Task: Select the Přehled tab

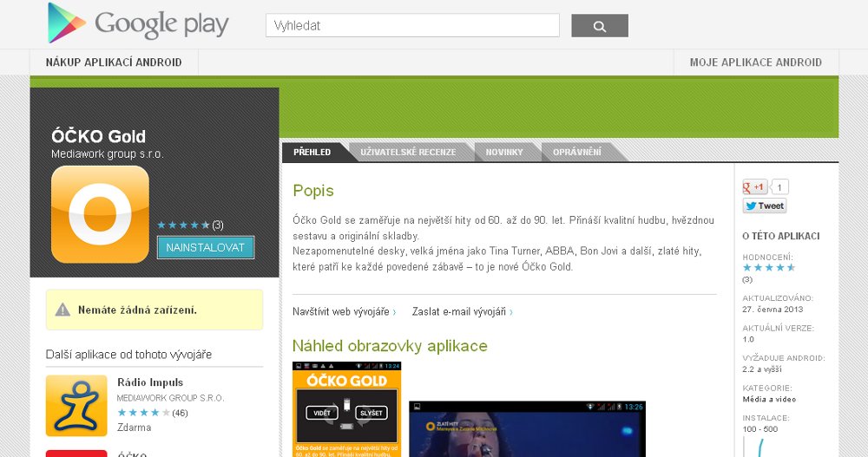Action: coord(314,152)
